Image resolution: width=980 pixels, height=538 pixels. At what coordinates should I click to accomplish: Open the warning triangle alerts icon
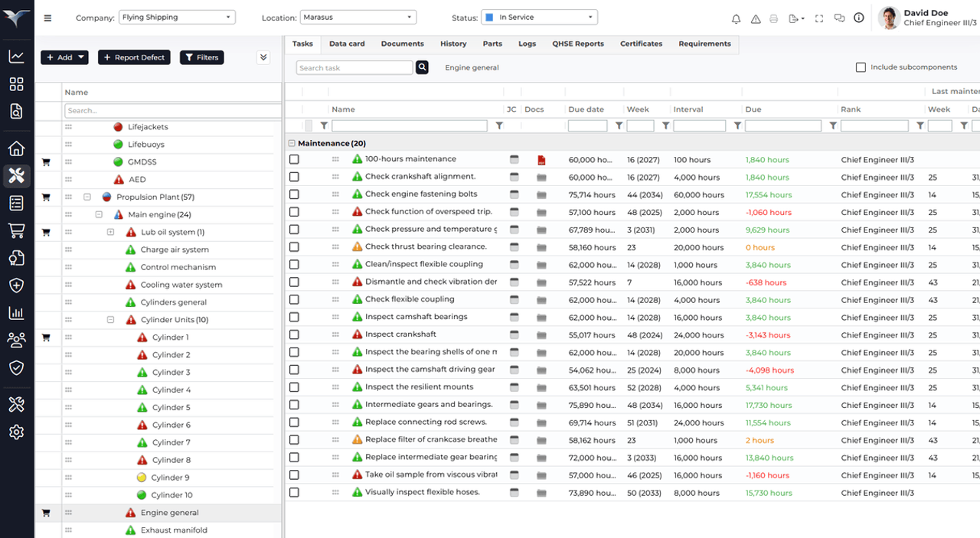point(756,18)
